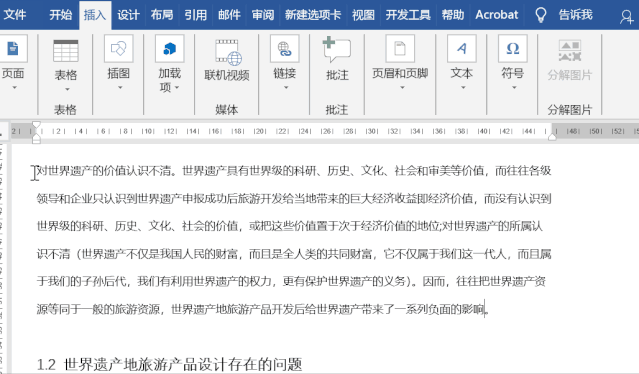This screenshot has width=639, height=374.
Task: Expand the 插图 dropdown arrow
Action: coord(120,87)
